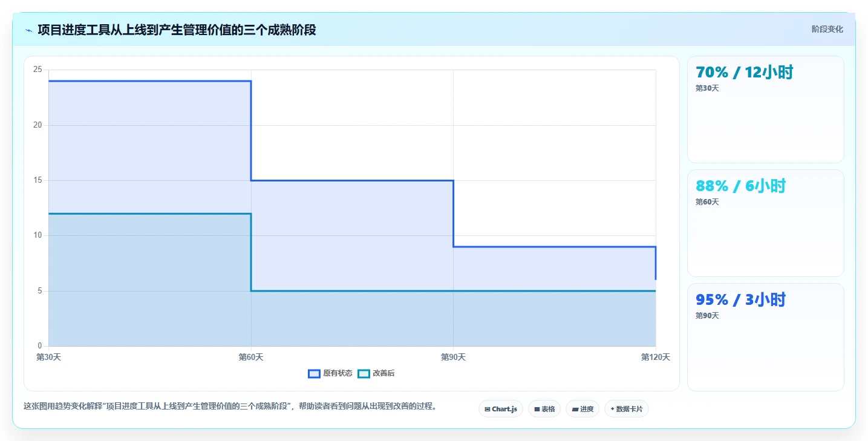Click the 数据卡片 tag

click(627, 409)
